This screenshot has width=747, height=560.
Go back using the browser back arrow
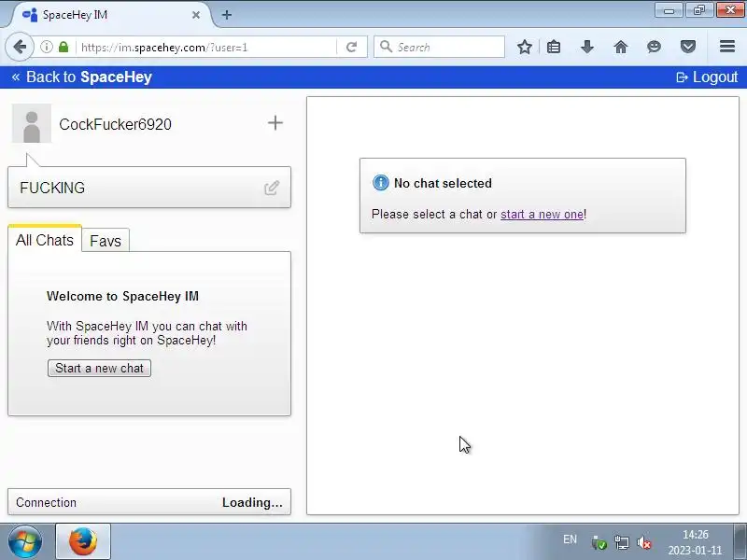(20, 48)
